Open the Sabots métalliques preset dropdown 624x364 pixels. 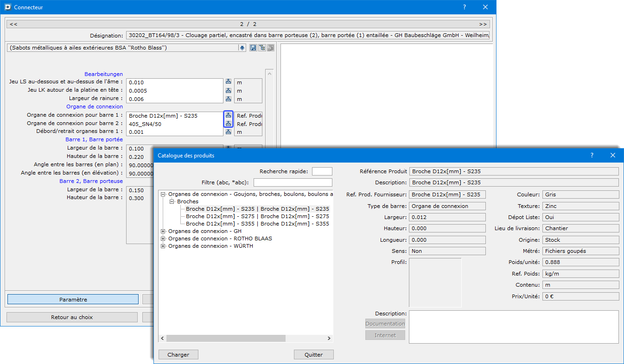pyautogui.click(x=242, y=48)
